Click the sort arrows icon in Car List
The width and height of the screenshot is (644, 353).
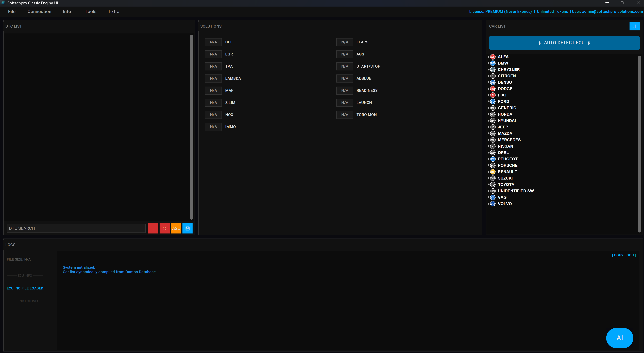pos(635,26)
